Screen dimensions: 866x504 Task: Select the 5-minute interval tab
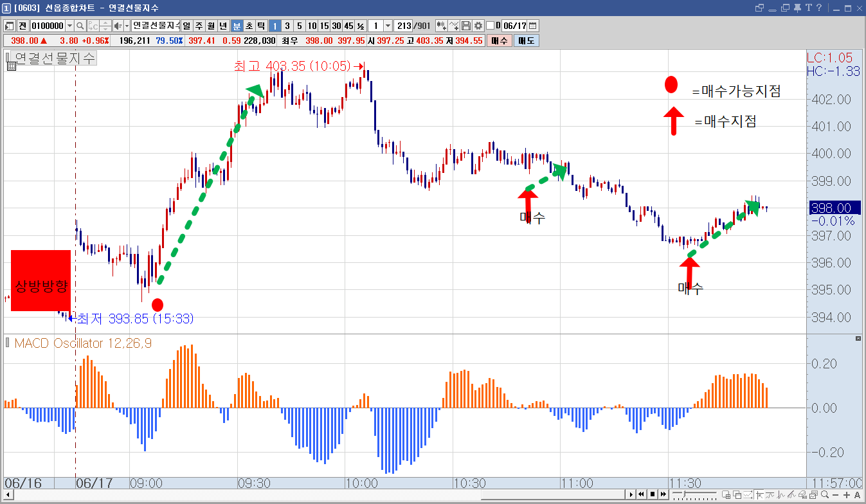299,26
